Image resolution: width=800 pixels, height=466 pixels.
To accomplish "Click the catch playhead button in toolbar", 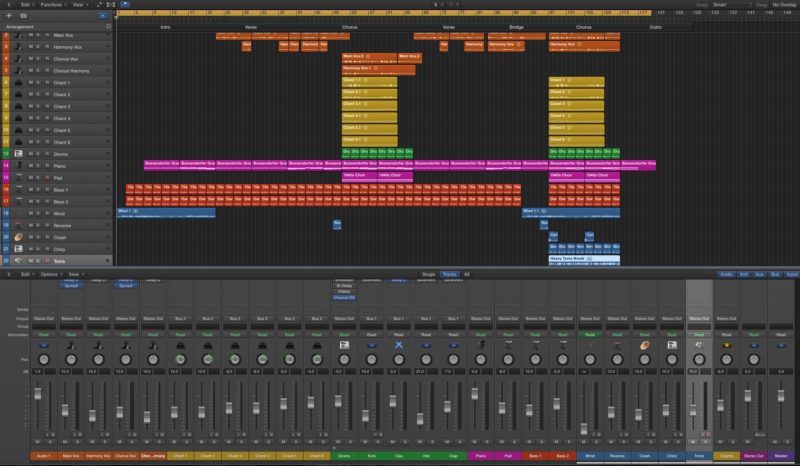I will click(124, 5).
